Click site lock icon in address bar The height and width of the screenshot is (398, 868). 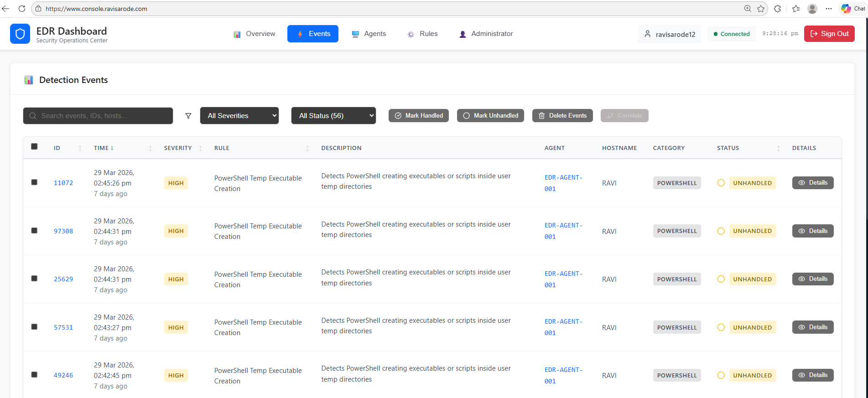tap(38, 9)
